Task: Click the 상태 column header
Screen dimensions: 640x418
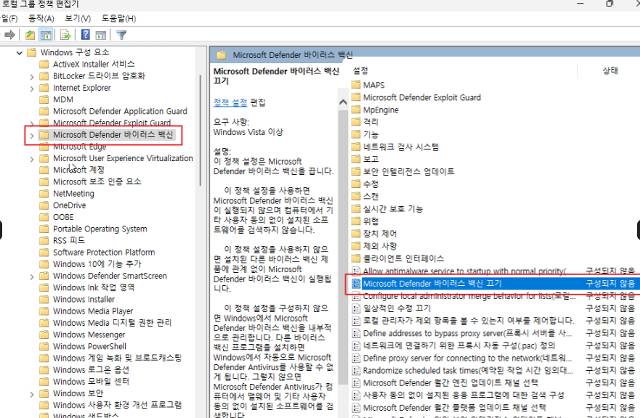Action: pyautogui.click(x=610, y=71)
